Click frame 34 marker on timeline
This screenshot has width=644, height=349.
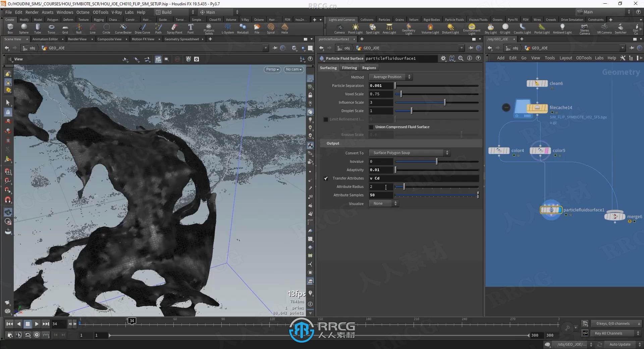coord(132,321)
